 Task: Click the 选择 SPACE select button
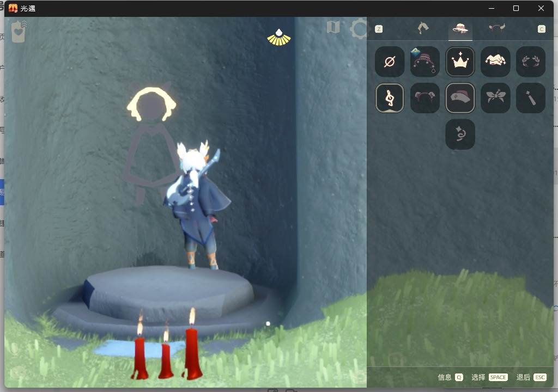pos(489,377)
